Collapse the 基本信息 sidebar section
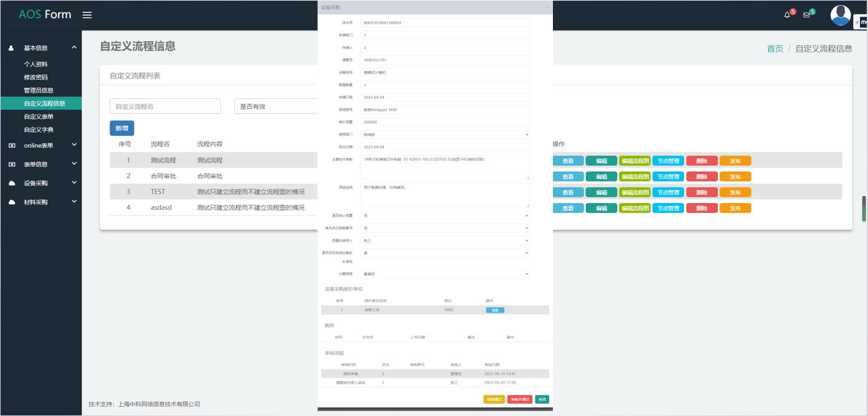 click(x=74, y=47)
